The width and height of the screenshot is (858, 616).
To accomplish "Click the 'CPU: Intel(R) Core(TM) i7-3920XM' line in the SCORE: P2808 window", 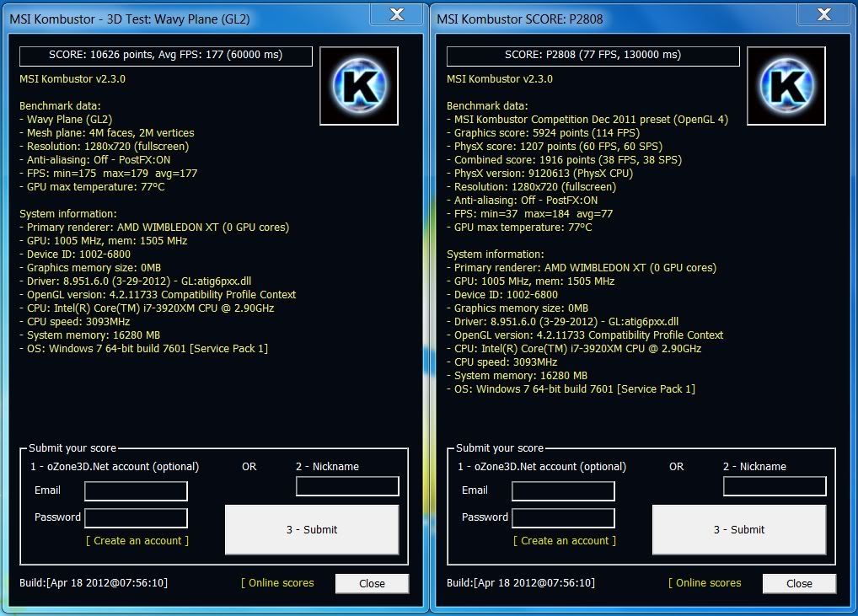I will [575, 349].
